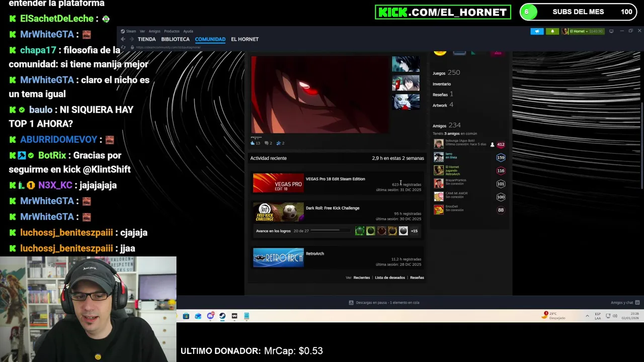Screen dimensions: 644x362
Task: Open Descargas en pausa downloads status
Action: tap(384, 303)
